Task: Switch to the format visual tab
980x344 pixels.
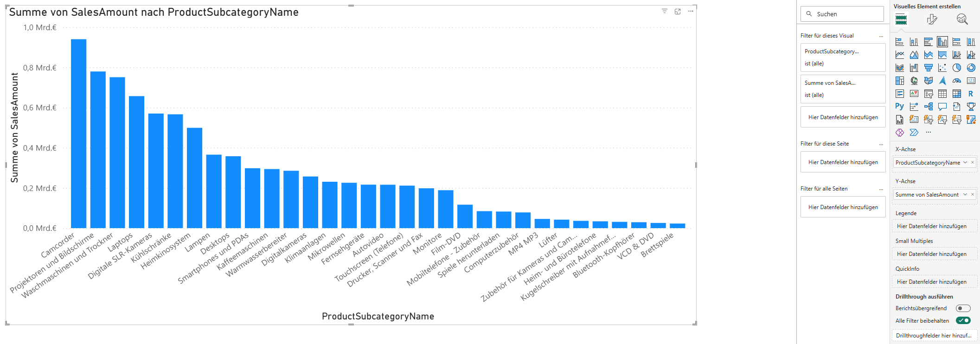Action: (931, 19)
